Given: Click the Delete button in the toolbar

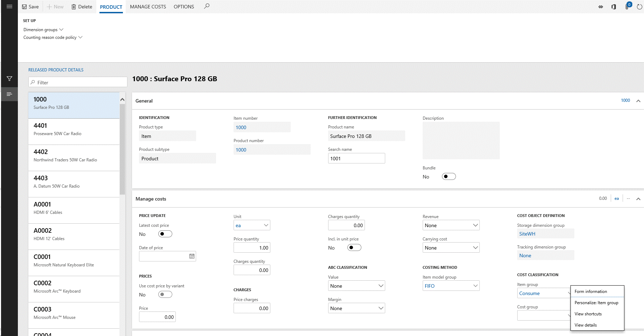Looking at the screenshot, I should tap(82, 6).
